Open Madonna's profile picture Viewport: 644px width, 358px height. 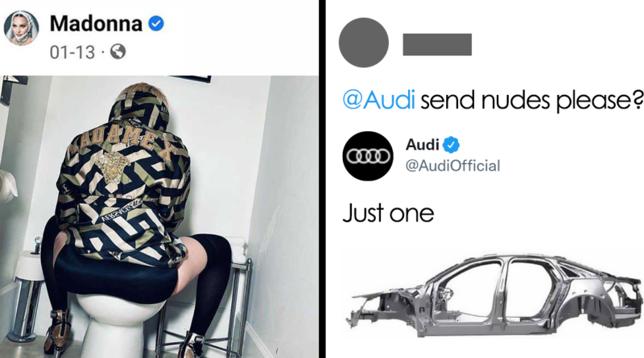pos(22,27)
